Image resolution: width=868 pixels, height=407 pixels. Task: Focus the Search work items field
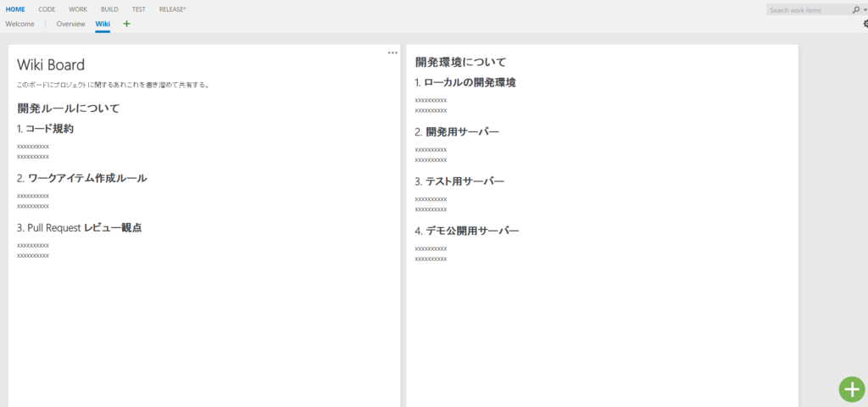click(x=809, y=10)
